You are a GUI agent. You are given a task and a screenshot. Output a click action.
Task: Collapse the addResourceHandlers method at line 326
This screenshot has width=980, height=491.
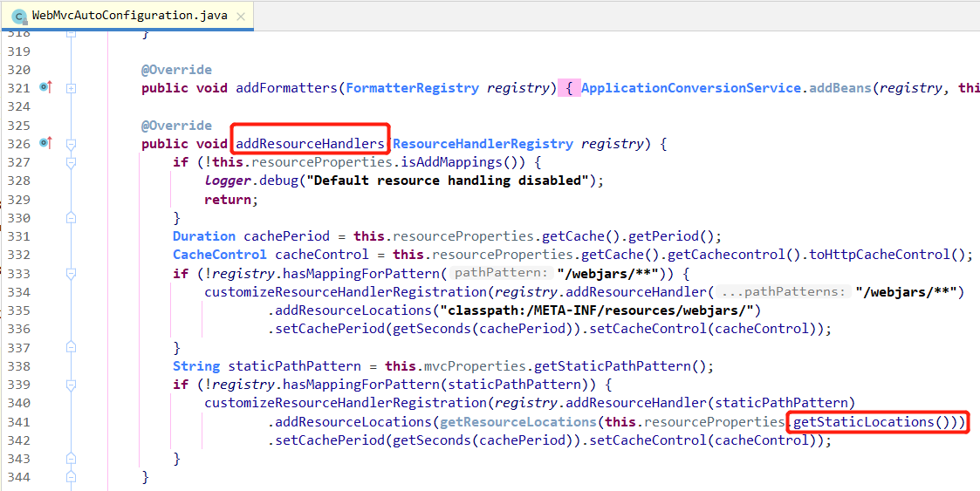click(x=72, y=144)
